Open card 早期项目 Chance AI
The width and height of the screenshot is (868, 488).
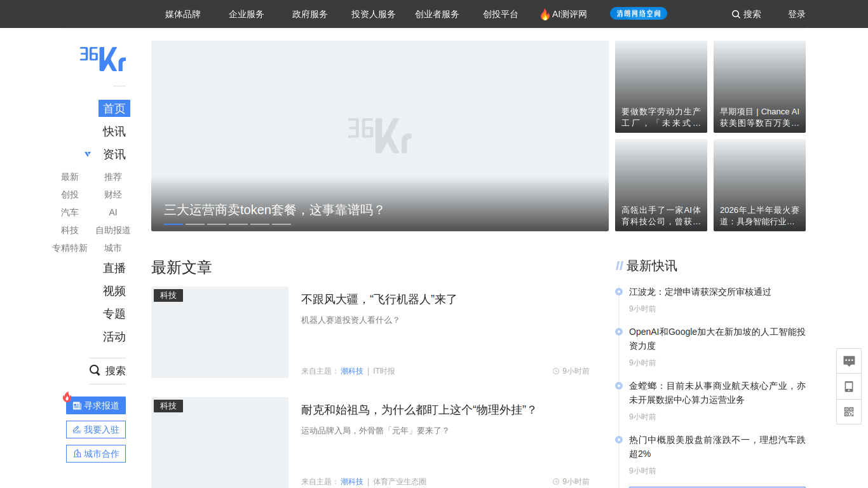pos(759,86)
